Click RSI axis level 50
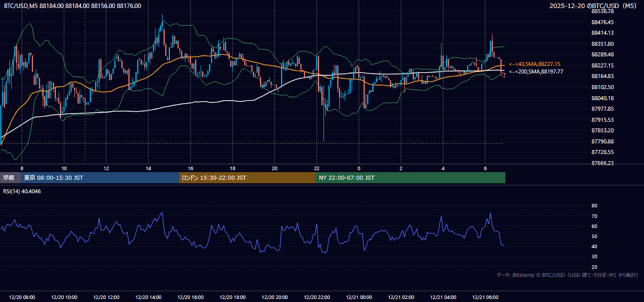The image size is (644, 302). 594,236
